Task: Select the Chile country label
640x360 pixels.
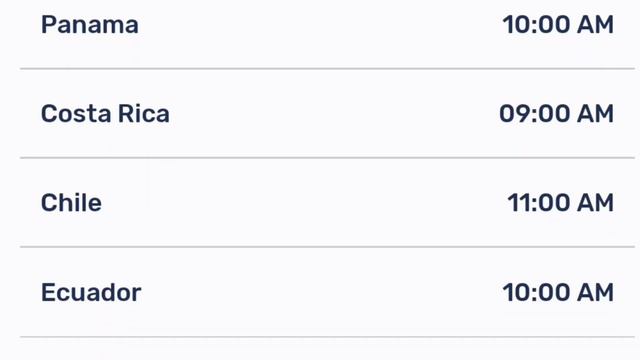Action: coord(71,203)
